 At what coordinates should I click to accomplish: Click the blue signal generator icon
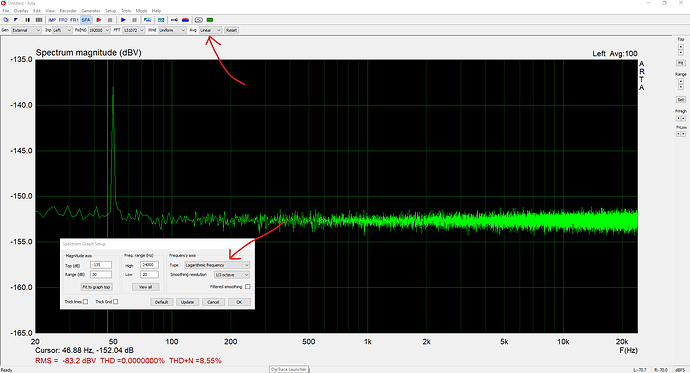click(x=174, y=20)
